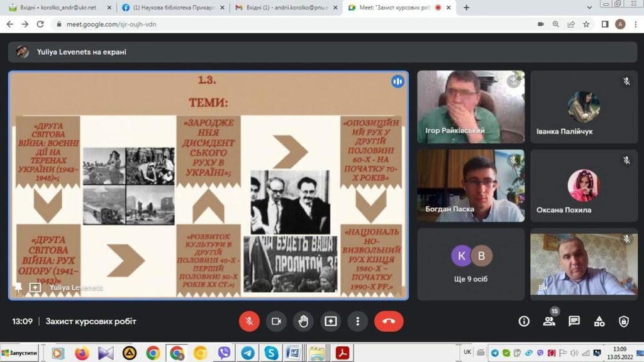Viewport: 644px width, 362px height.
Task: Open meeting details info icon
Action: click(x=524, y=321)
